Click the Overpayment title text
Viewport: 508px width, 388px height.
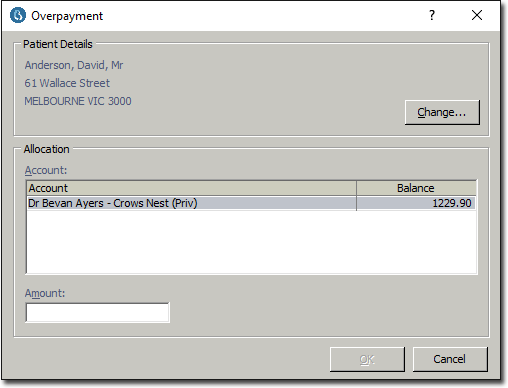click(67, 16)
